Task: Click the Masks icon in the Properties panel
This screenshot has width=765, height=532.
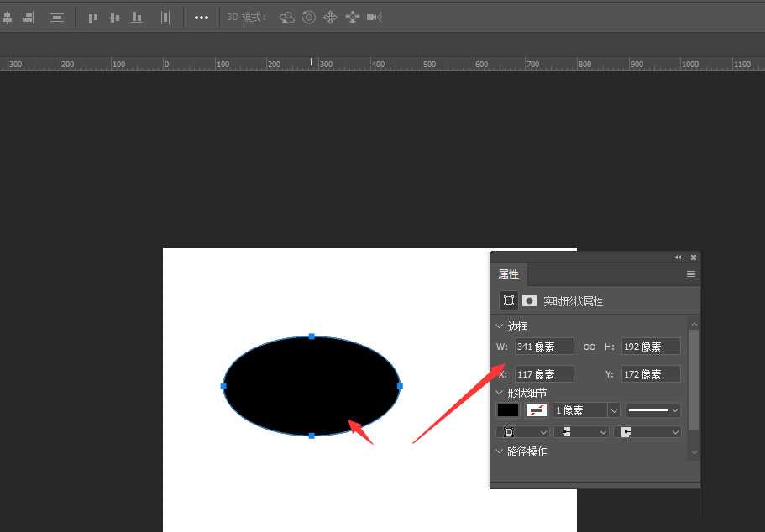Action: click(x=530, y=300)
